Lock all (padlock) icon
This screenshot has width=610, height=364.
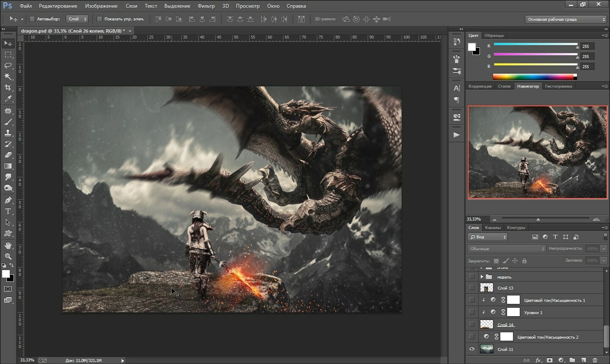tap(524, 261)
